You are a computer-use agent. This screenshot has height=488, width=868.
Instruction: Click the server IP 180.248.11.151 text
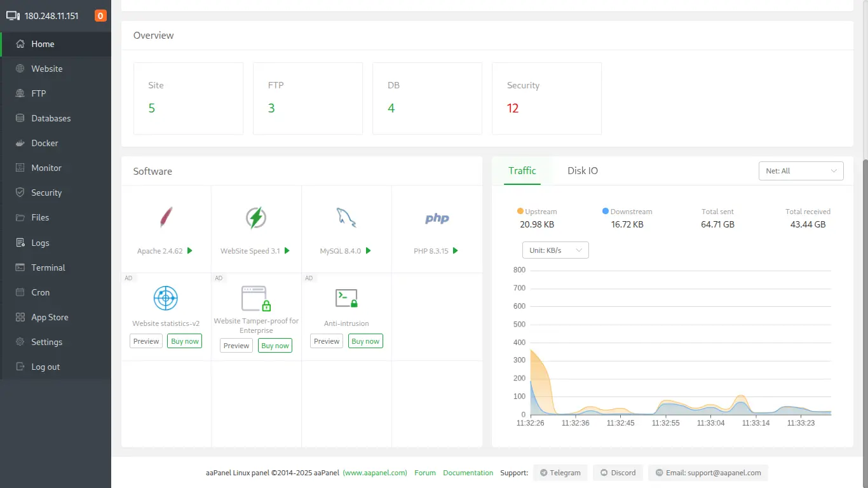51,16
